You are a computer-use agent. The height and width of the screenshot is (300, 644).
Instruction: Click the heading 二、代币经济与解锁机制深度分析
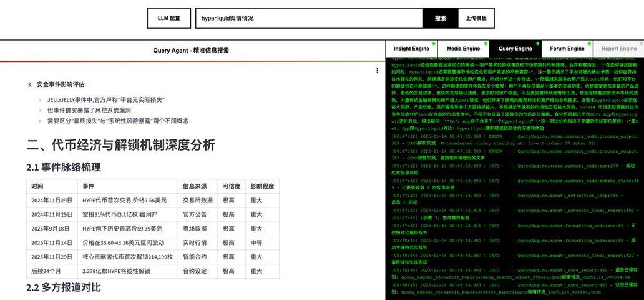pos(120,145)
